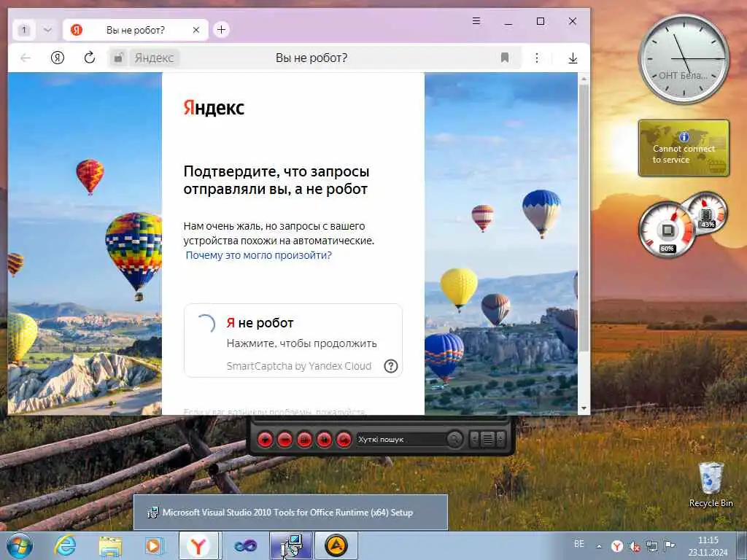
Task: Go back with the browser back arrow
Action: 26,58
